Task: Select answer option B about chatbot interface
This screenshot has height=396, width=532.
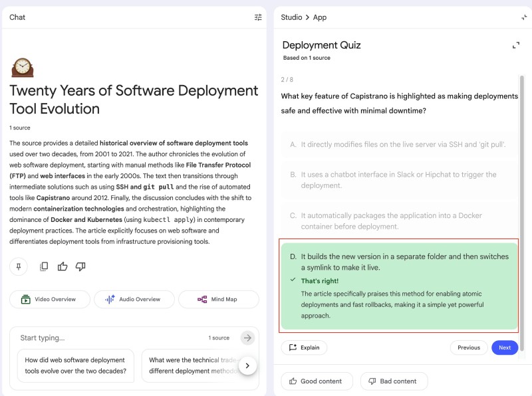Action: coord(399,180)
